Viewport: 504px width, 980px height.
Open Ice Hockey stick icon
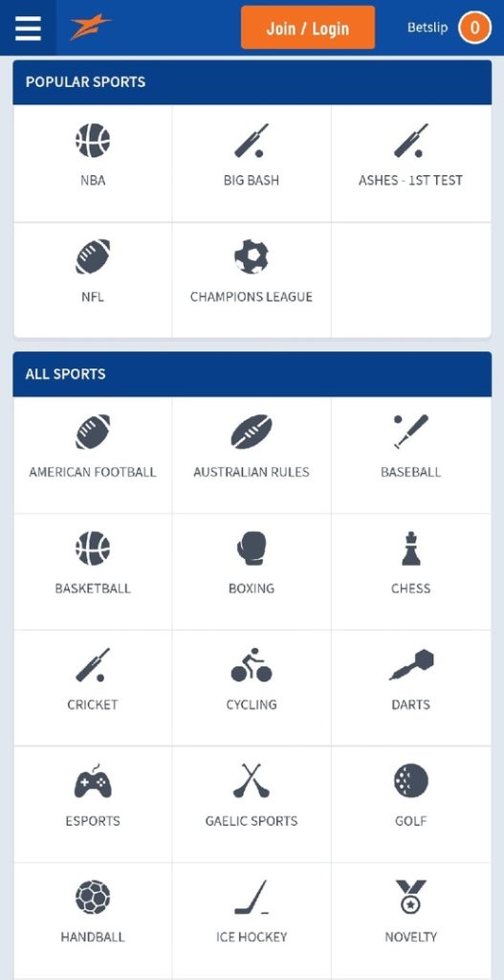[x=252, y=897]
